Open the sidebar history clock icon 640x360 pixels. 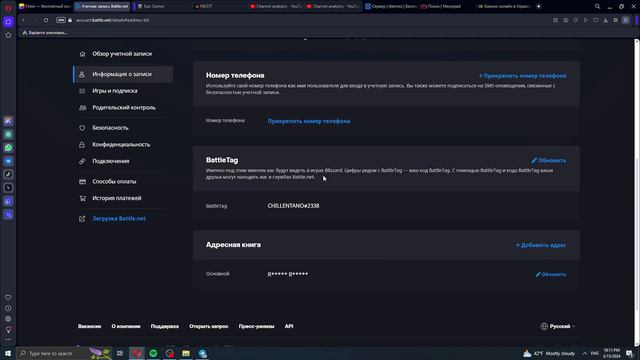pos(8,308)
